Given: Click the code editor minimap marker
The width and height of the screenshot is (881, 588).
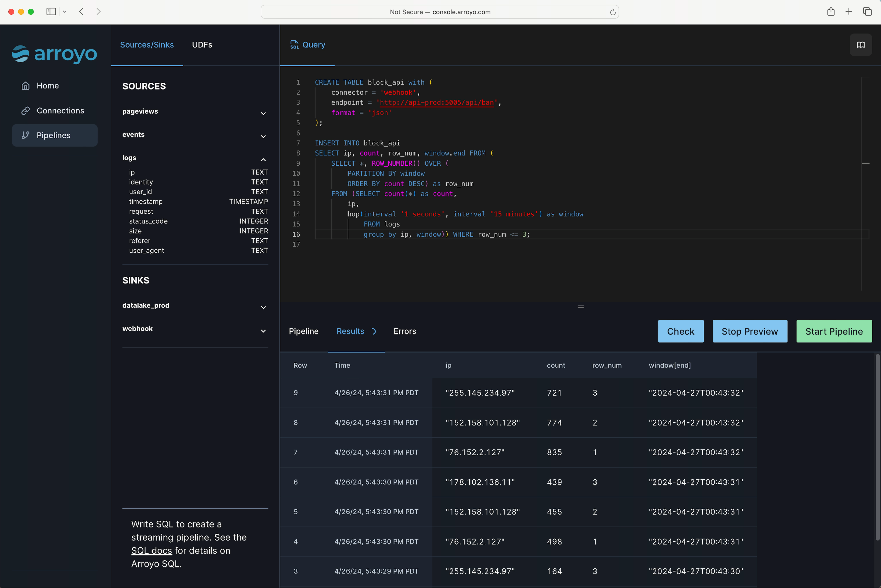Looking at the screenshot, I should coord(865,164).
